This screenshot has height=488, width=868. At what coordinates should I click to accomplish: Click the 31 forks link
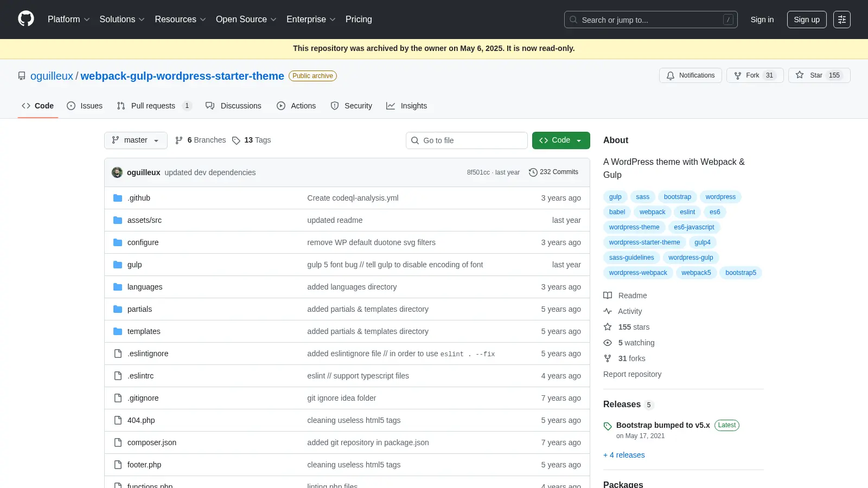pos(631,358)
